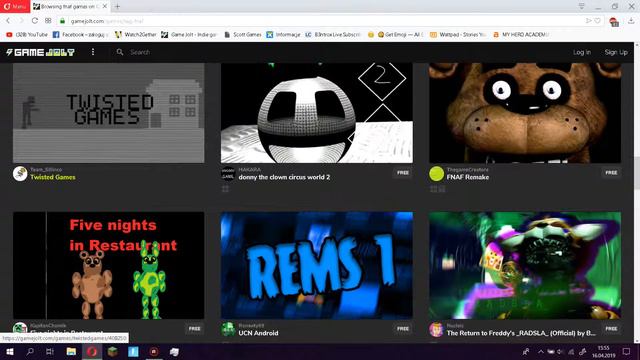Open the red extension icon beside address bar
The image size is (640, 360).
[613, 22]
